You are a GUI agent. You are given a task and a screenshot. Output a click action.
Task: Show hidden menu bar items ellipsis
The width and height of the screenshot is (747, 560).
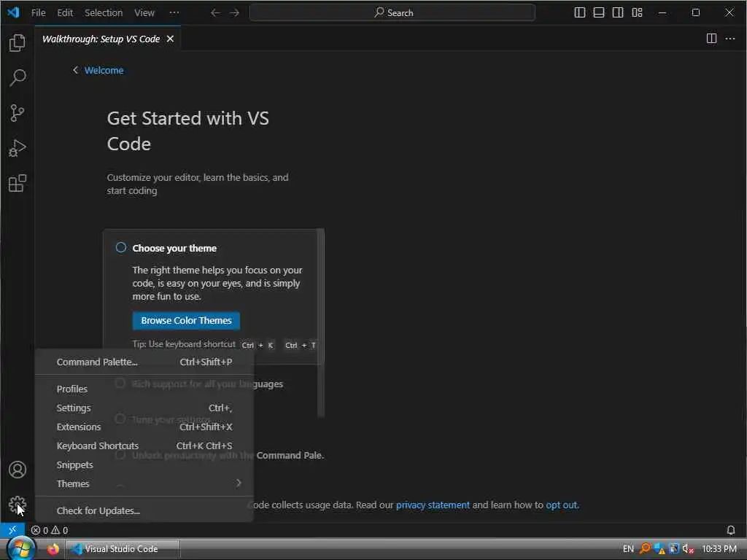point(174,13)
